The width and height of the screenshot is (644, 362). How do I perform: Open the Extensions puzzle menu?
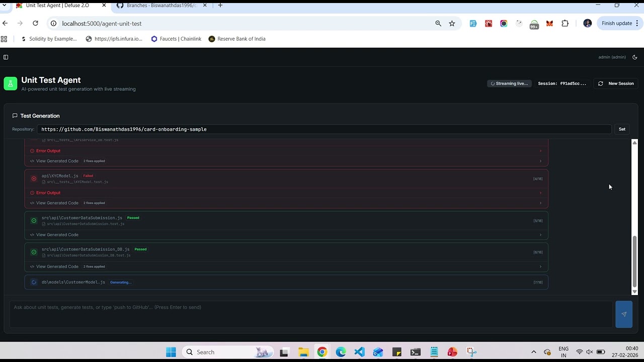pyautogui.click(x=565, y=23)
